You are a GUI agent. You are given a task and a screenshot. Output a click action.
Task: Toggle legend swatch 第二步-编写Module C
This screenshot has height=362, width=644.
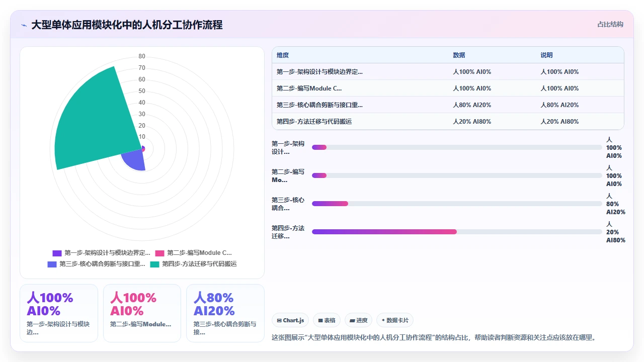(159, 253)
